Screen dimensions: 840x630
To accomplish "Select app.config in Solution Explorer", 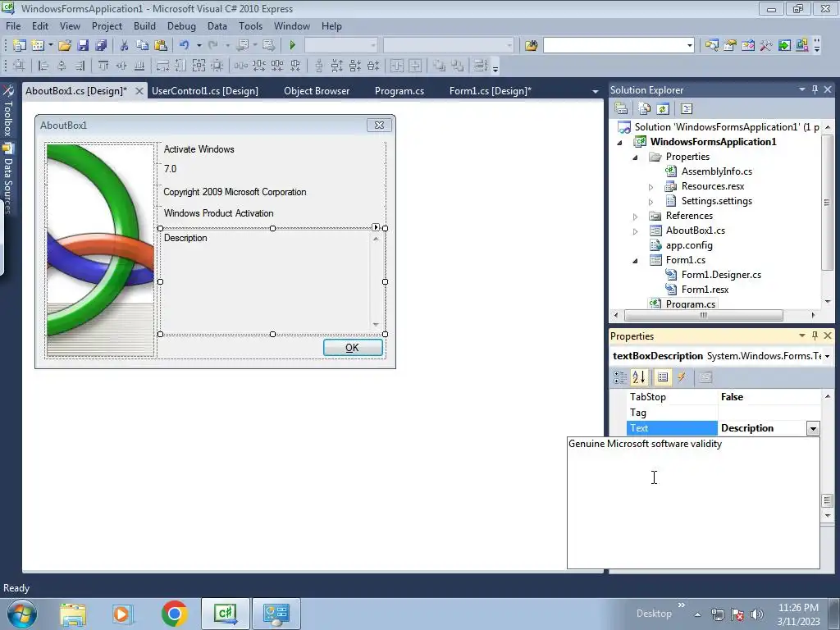I will (689, 245).
